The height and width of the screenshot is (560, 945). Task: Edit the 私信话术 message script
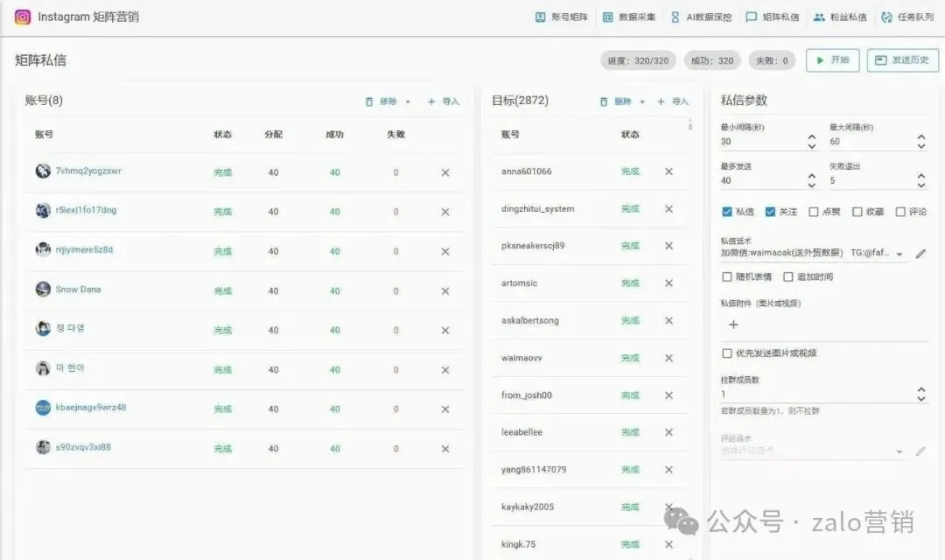pos(921,253)
